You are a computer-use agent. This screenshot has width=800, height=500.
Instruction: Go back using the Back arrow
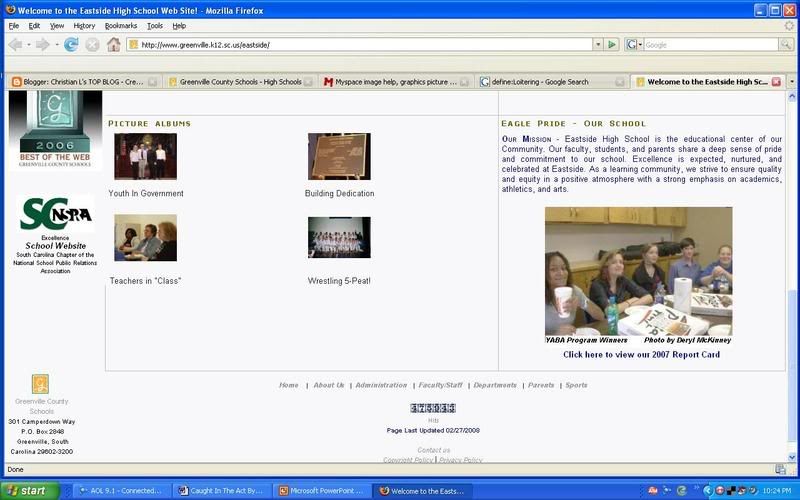tap(15, 45)
